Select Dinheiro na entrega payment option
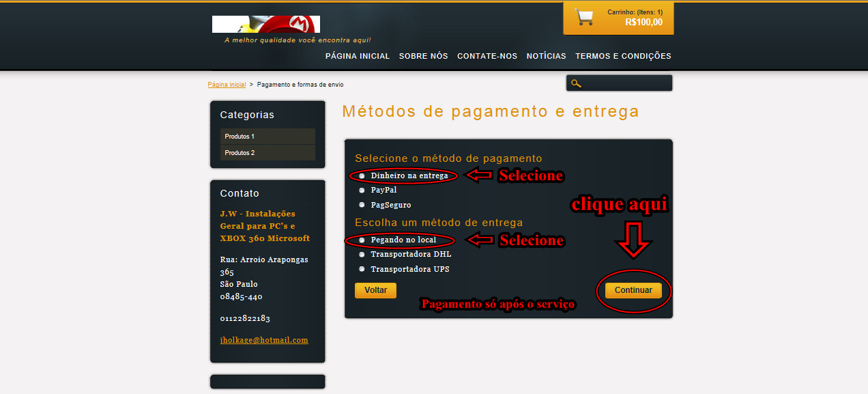 coord(362,175)
